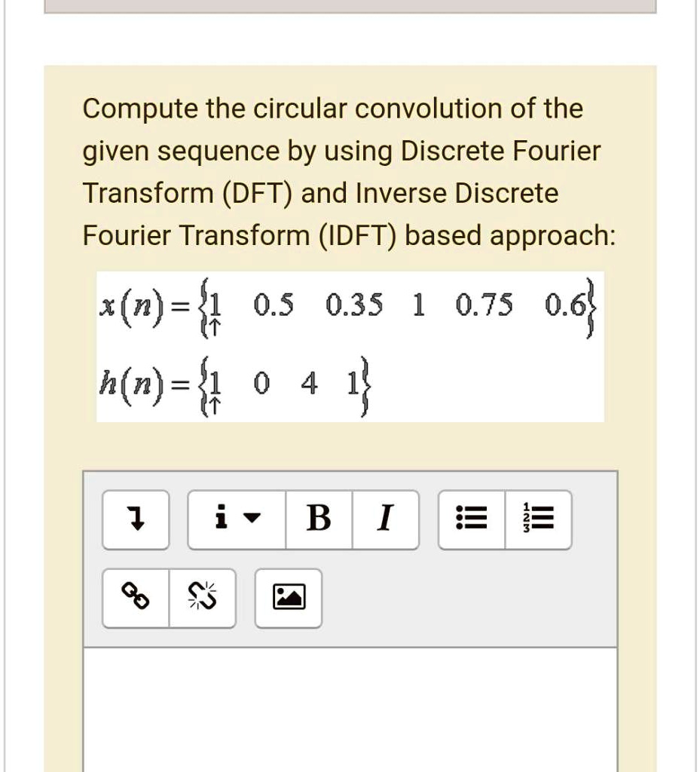This screenshot has height=772, width=700.
Task: Click the x(n) sequence equation
Action: [x=347, y=307]
